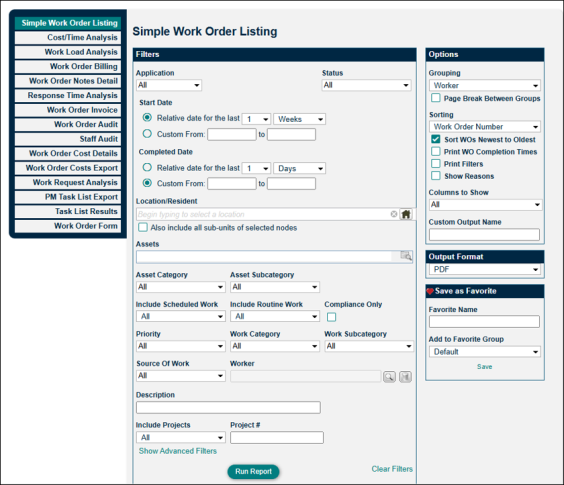Select Completed Date relative date radio button

(147, 167)
